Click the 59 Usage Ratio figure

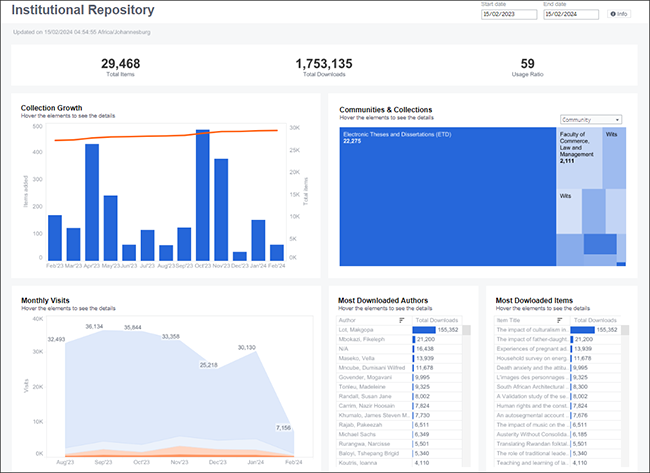click(x=527, y=64)
